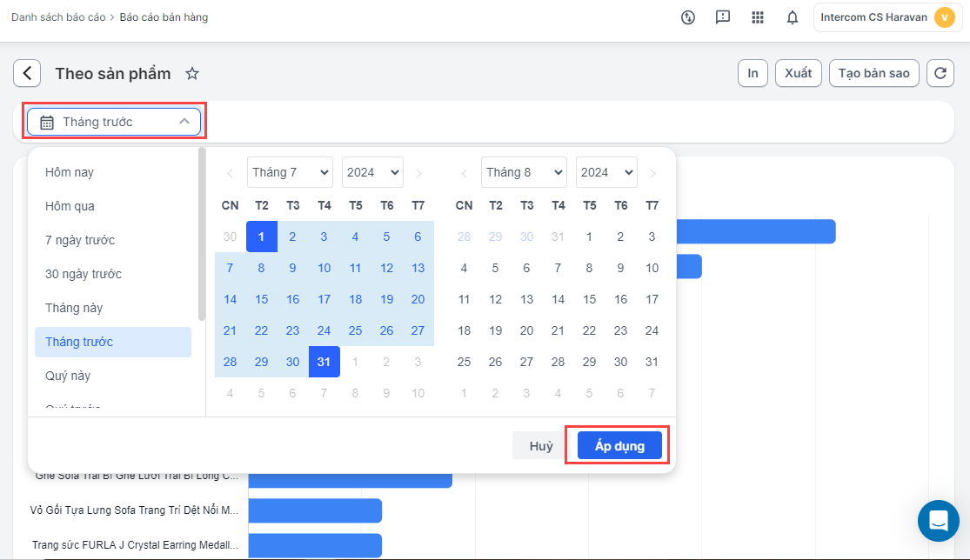Screen dimensions: 970x560
Task: Click the Áp dụng button
Action: tap(619, 446)
